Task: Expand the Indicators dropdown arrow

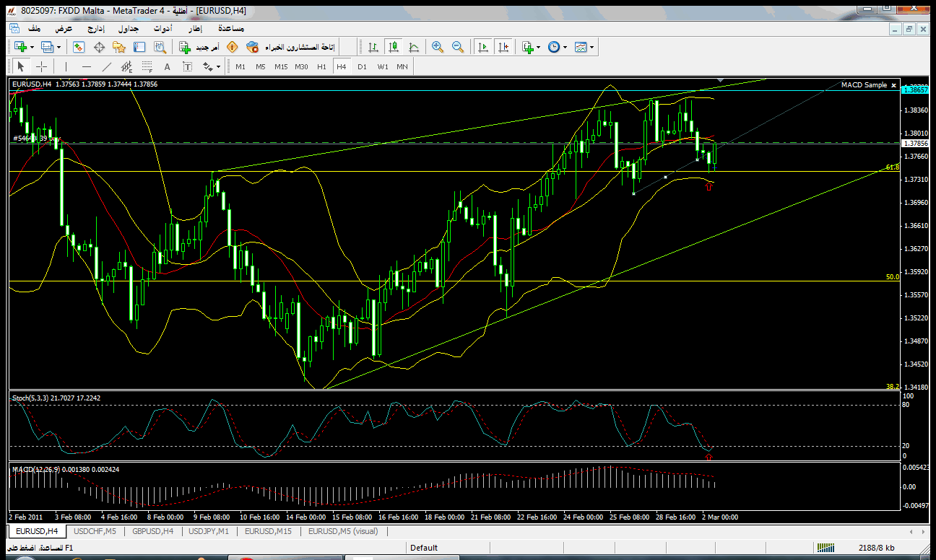Action: [539, 47]
